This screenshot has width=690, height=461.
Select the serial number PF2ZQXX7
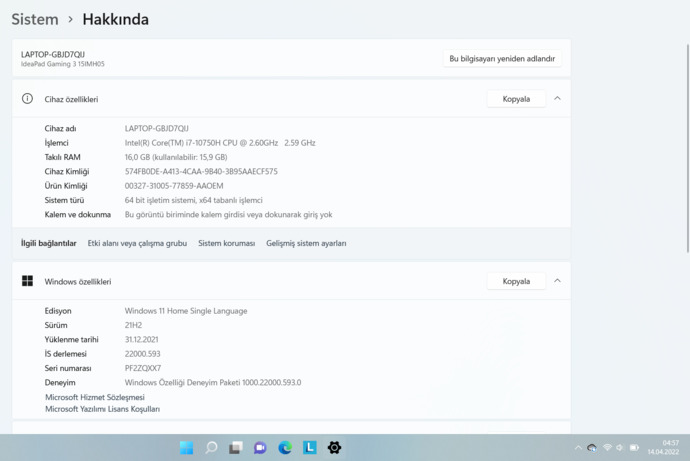pos(143,368)
